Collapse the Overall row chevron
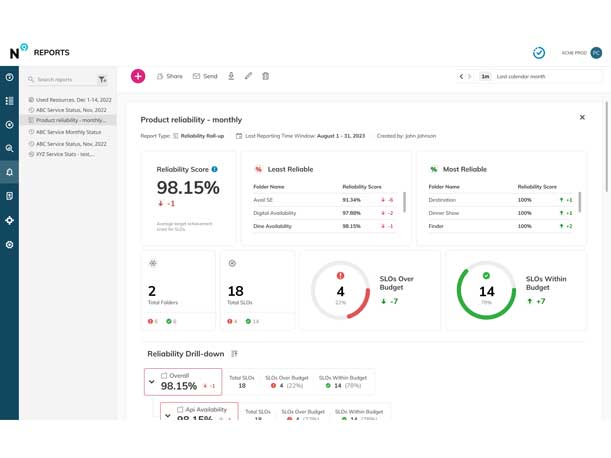 point(152,382)
